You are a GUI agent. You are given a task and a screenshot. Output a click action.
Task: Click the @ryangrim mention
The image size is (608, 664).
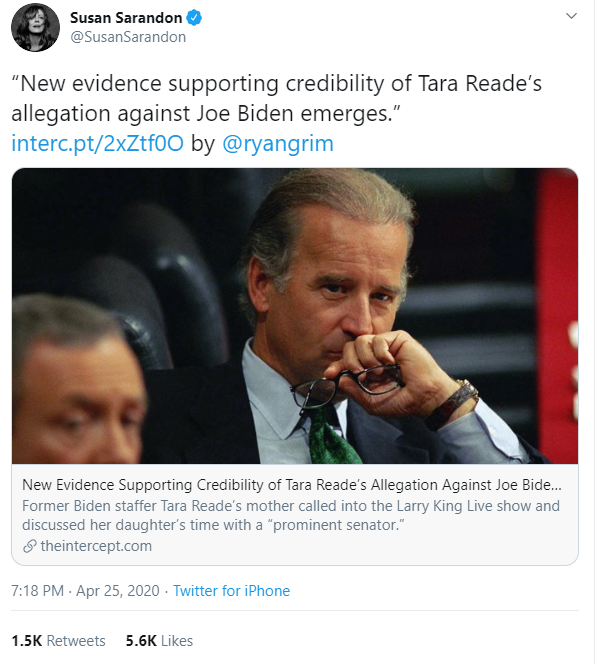[x=277, y=143]
